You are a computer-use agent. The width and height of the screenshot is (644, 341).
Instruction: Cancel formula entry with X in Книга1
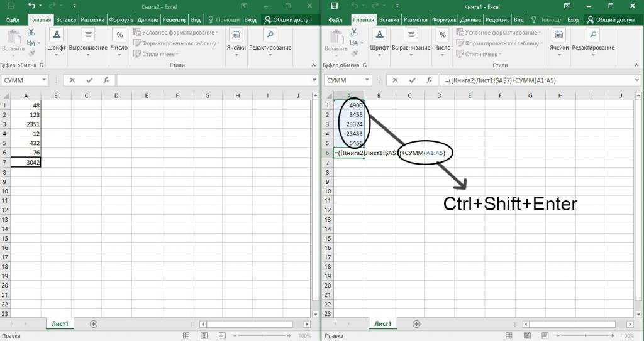[x=395, y=80]
